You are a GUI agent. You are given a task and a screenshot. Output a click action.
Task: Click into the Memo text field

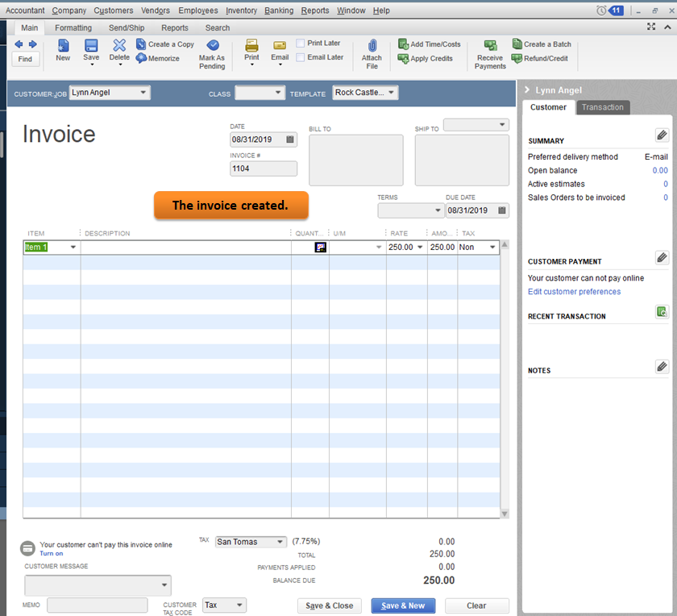click(x=98, y=606)
